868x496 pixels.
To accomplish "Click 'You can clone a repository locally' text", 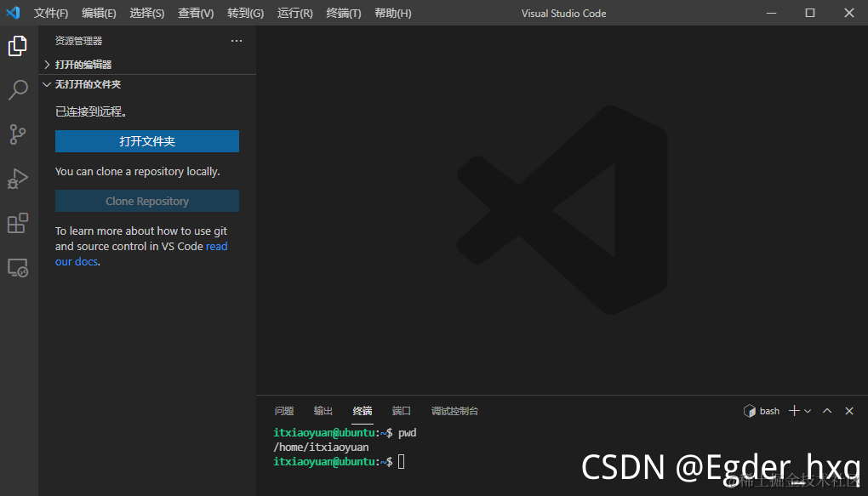I will click(138, 172).
